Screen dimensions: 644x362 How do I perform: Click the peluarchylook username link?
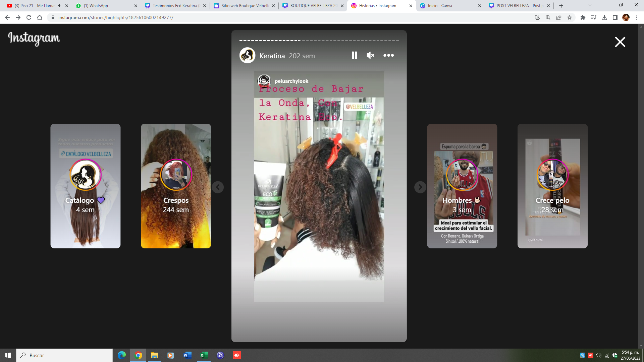291,81
